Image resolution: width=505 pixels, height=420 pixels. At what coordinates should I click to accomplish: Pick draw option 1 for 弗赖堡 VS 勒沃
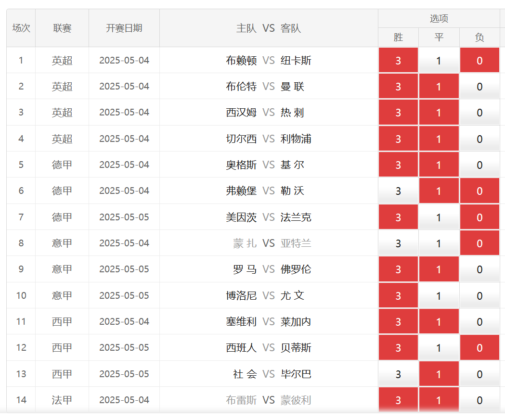point(439,191)
